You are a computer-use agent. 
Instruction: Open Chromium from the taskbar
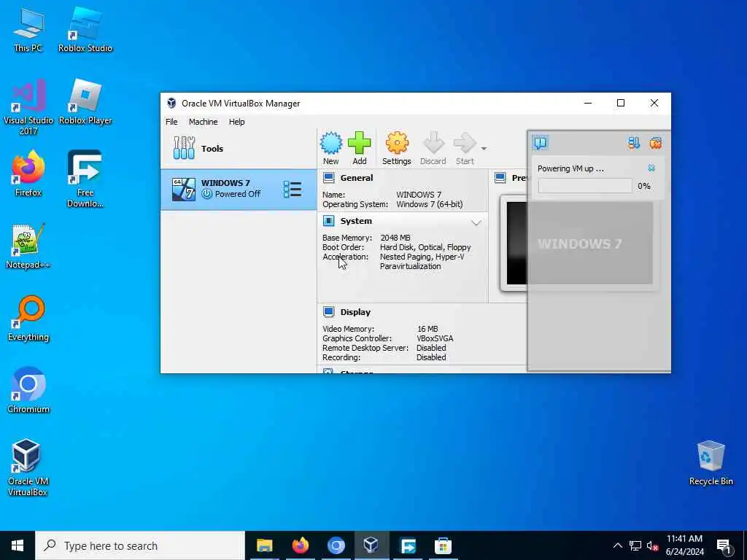click(336, 545)
